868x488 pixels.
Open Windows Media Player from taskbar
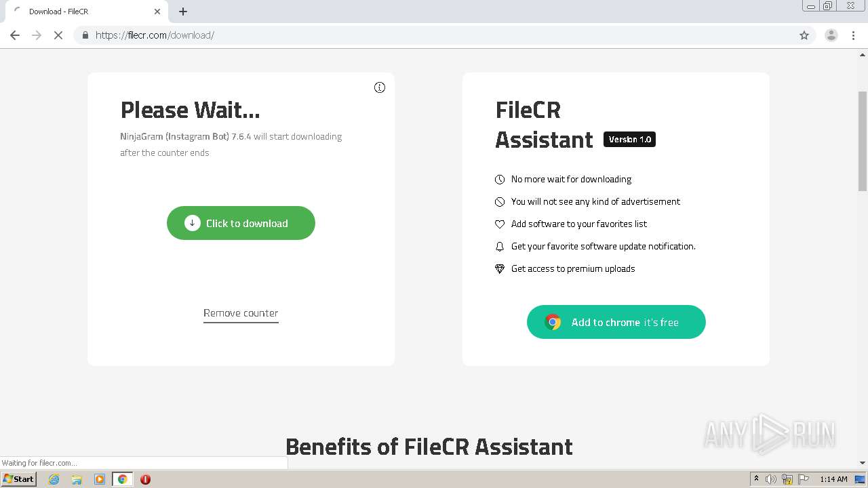[99, 479]
